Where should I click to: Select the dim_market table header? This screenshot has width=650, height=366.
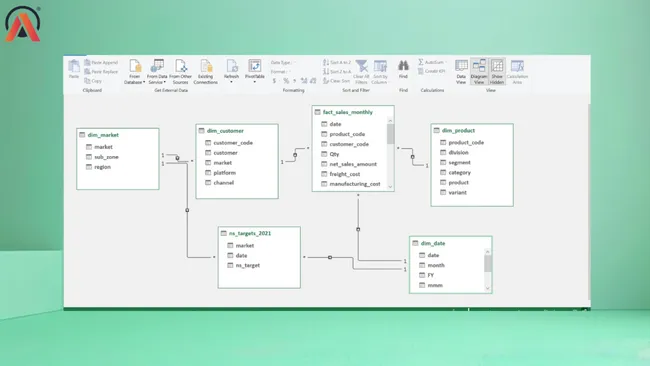click(118, 135)
